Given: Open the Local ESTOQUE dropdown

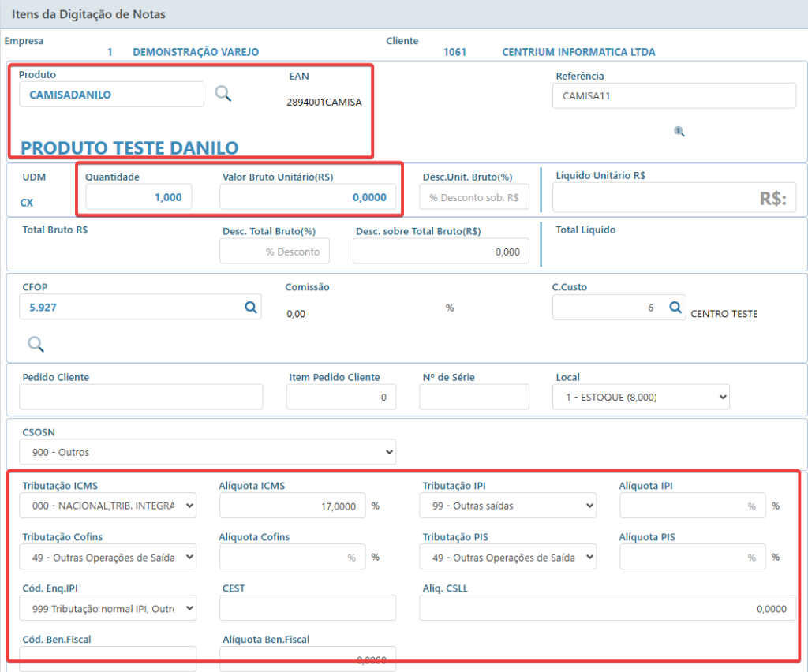Looking at the screenshot, I should (x=641, y=397).
